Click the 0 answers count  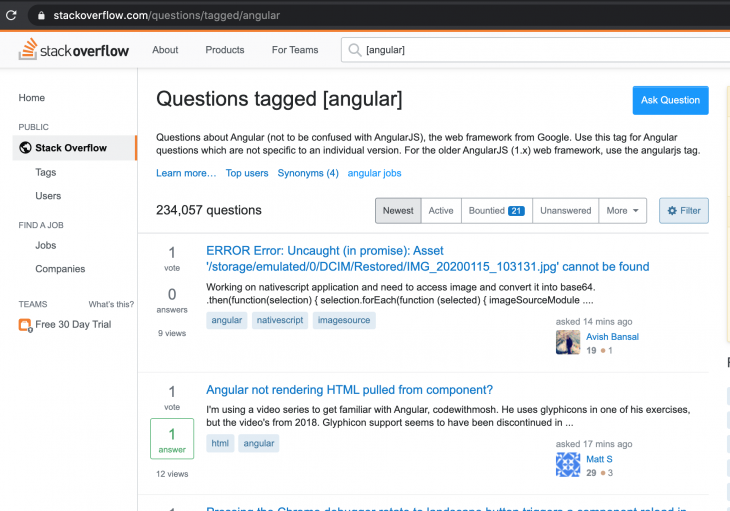(172, 301)
